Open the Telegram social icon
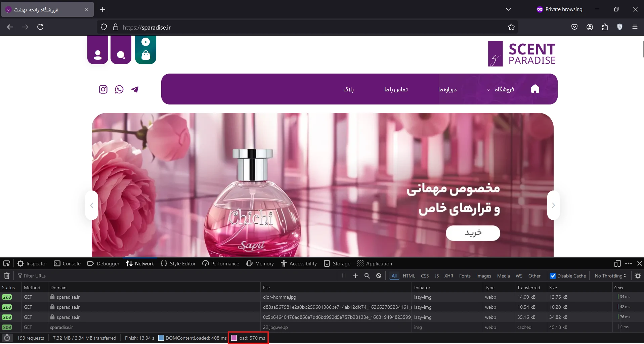Screen dimensions: 644x344 coord(135,89)
